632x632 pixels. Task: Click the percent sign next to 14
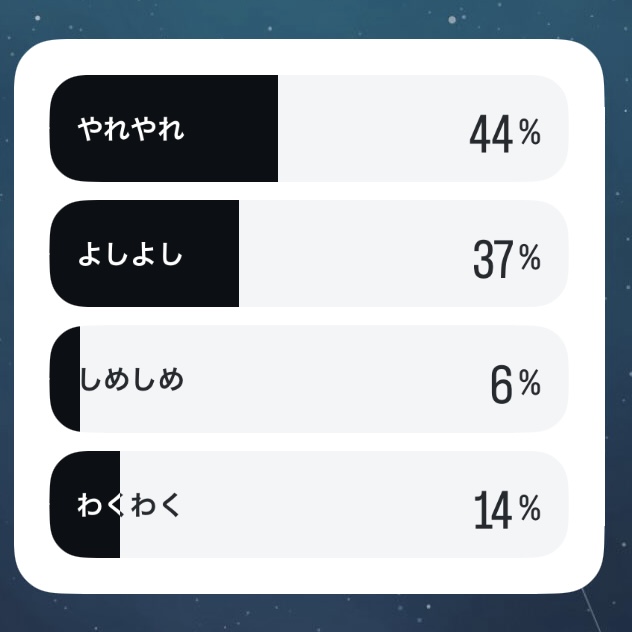tap(530, 507)
